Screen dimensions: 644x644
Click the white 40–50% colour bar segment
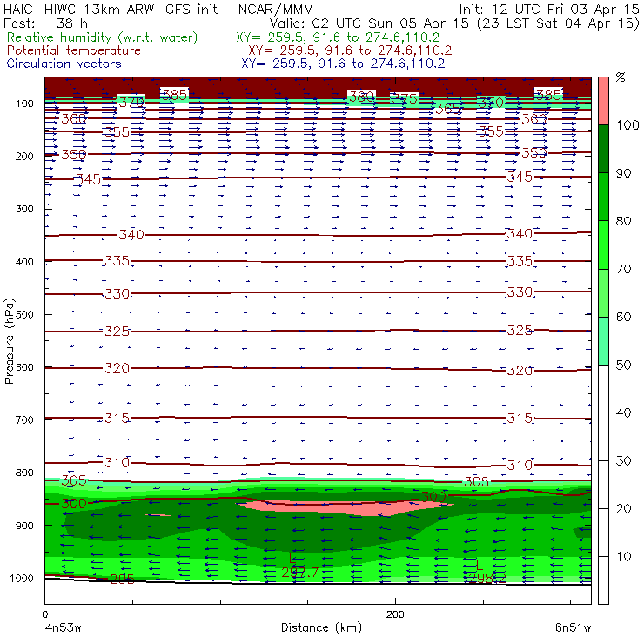[603, 389]
